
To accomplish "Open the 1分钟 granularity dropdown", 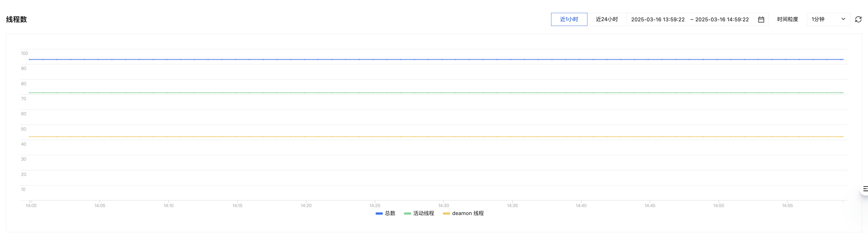I will click(x=828, y=19).
